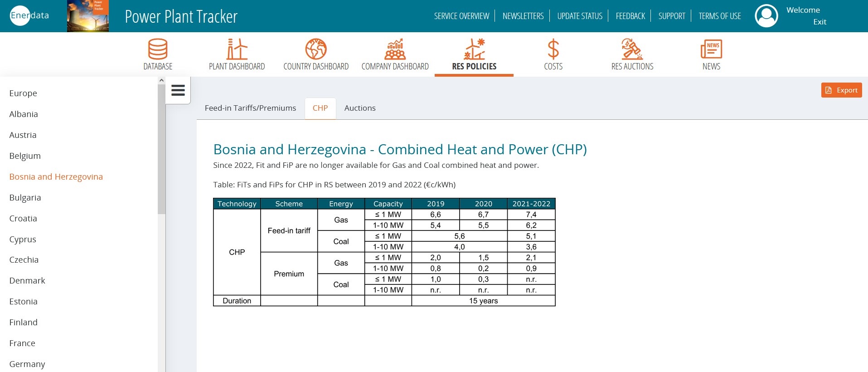
Task: Open the Database section icon
Action: [158, 49]
